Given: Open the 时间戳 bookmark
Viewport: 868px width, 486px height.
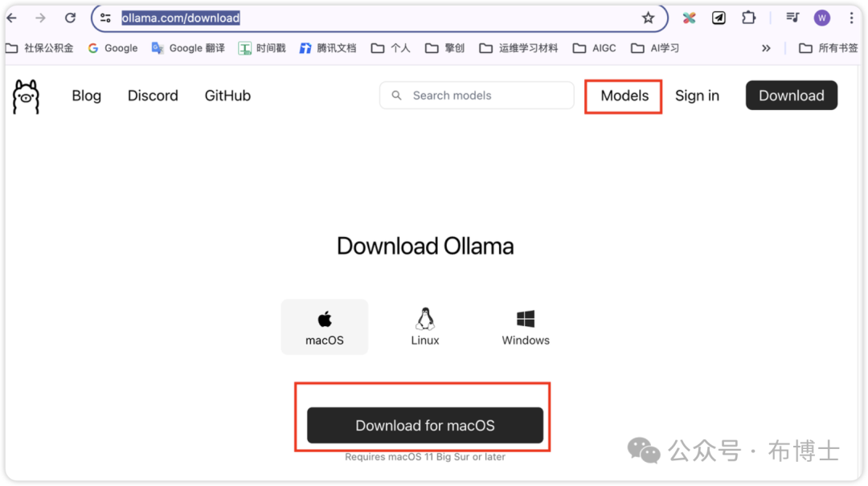Looking at the screenshot, I should point(262,48).
